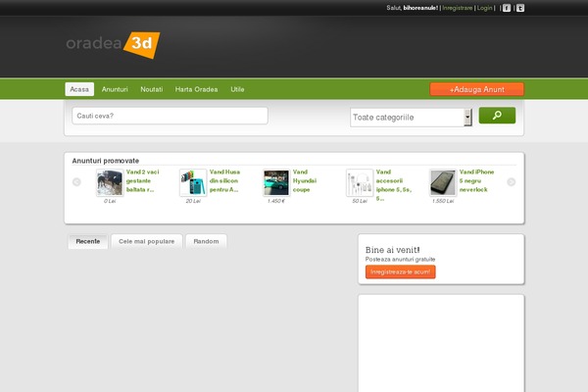Open 'Vand 2 vaci gestante' ad link

[x=142, y=180]
